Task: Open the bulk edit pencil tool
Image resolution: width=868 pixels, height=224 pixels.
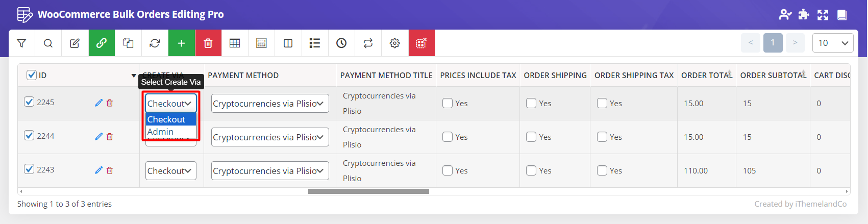Action: click(75, 43)
